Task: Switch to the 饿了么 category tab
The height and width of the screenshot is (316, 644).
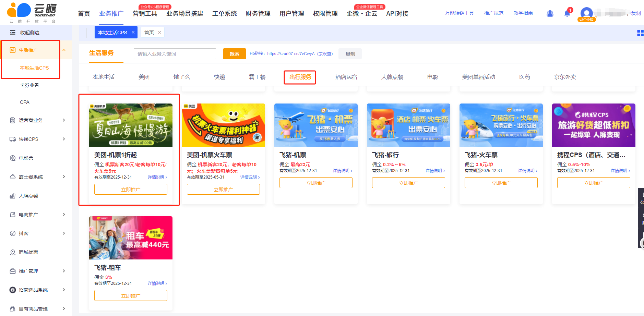Action: pos(181,77)
